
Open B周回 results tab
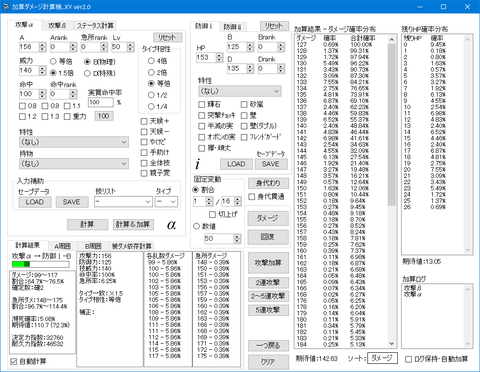coord(93,246)
